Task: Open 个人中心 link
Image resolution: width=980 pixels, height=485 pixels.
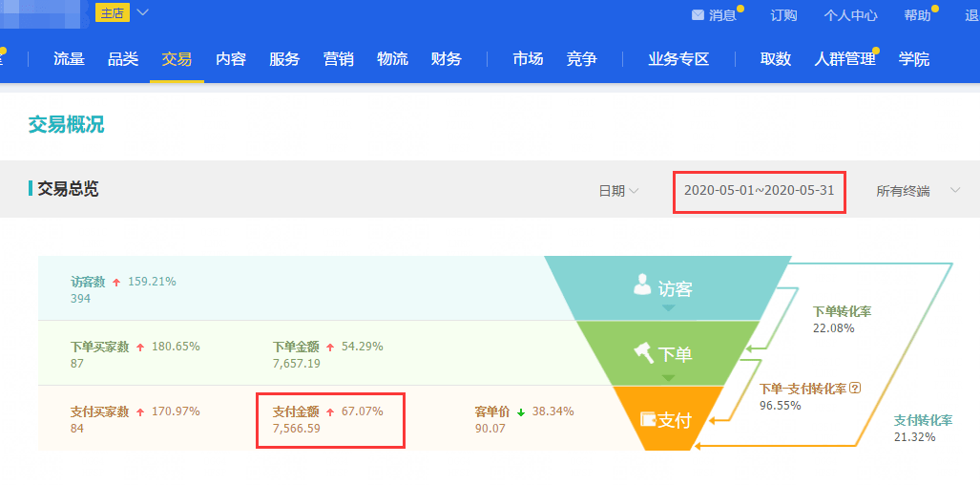Action: 850,15
